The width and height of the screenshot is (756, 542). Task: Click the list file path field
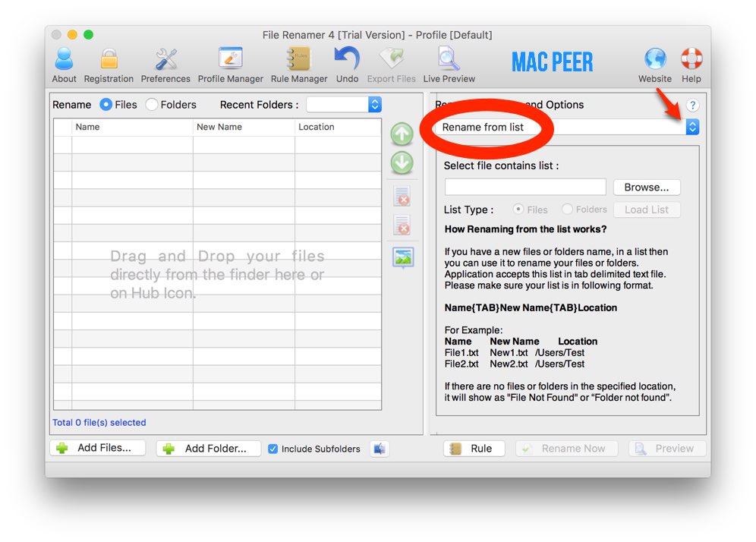pyautogui.click(x=525, y=187)
